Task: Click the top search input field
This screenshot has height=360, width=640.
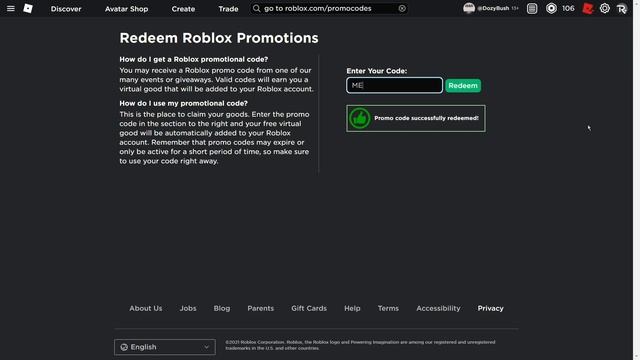Action: click(329, 8)
